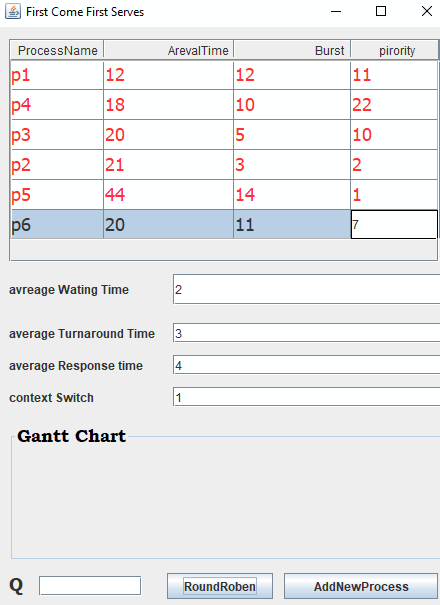Select the p1 process name cell
Image resolution: width=440 pixels, height=605 pixels.
57,75
